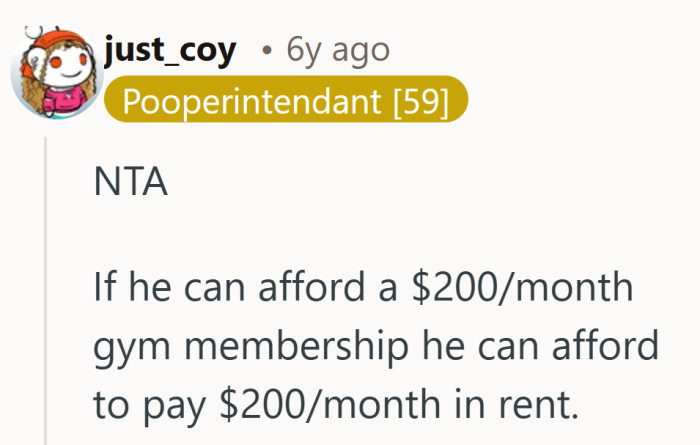Click the dot separator before the timestamp
Image resolution: width=700 pixels, height=445 pixels.
pyautogui.click(x=265, y=50)
